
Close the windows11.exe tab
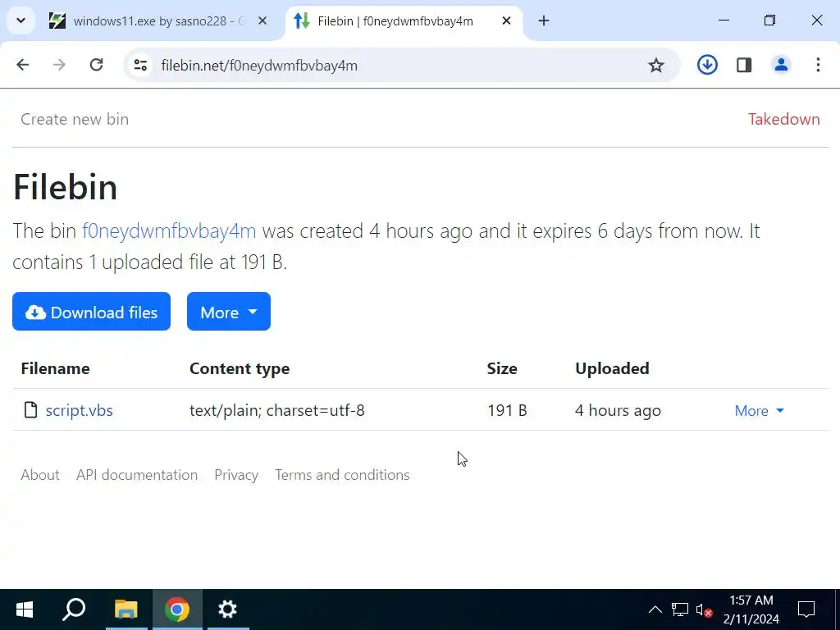pos(262,21)
